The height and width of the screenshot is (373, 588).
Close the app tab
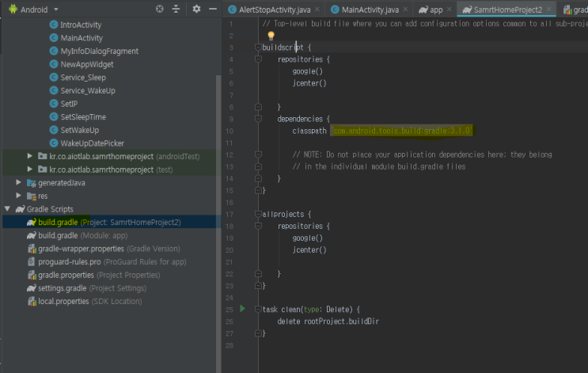(450, 10)
